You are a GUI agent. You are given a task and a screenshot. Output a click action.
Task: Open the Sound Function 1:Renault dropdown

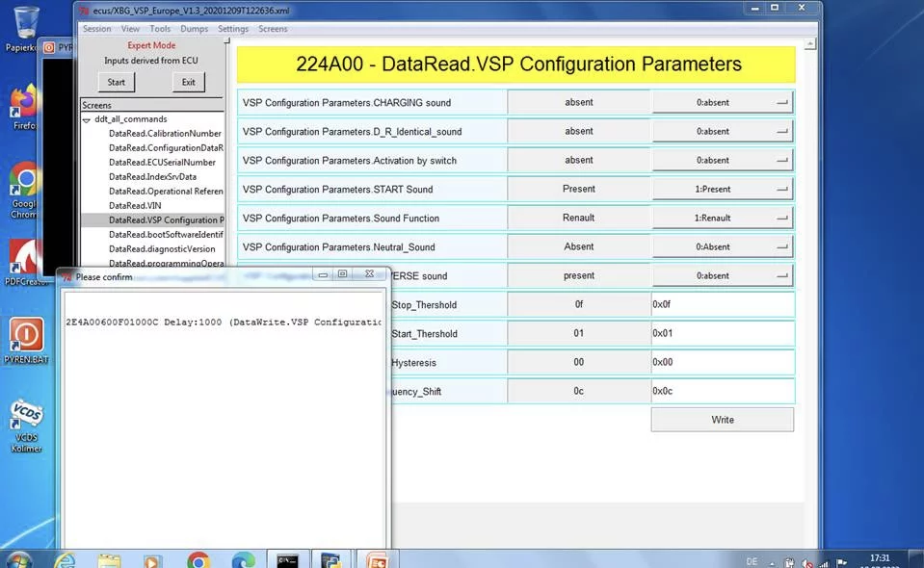pyautogui.click(x=723, y=218)
